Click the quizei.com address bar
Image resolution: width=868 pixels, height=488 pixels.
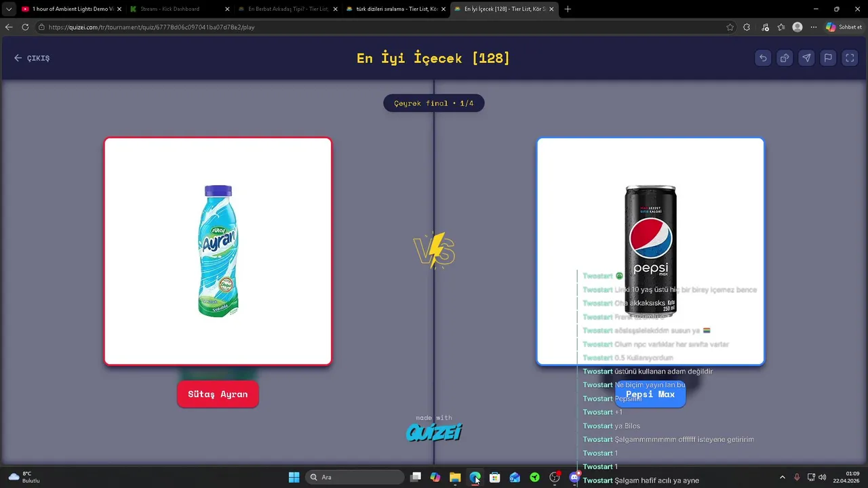[380, 27]
